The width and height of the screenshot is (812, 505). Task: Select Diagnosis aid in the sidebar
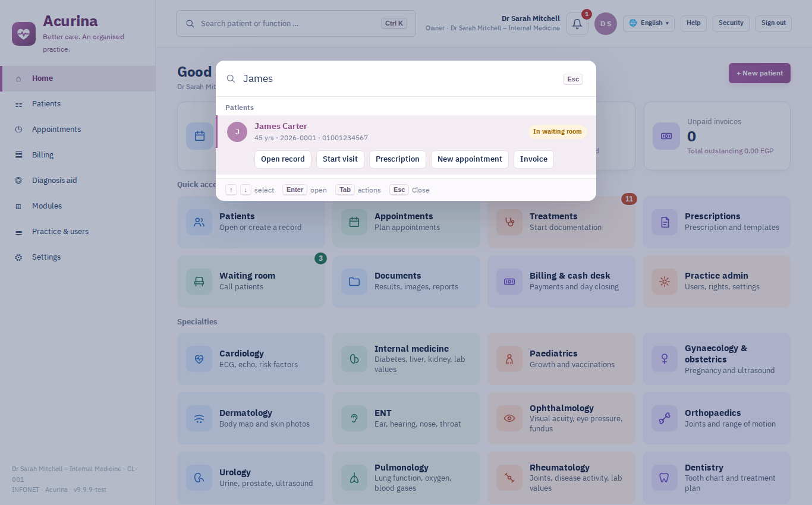[77, 181]
